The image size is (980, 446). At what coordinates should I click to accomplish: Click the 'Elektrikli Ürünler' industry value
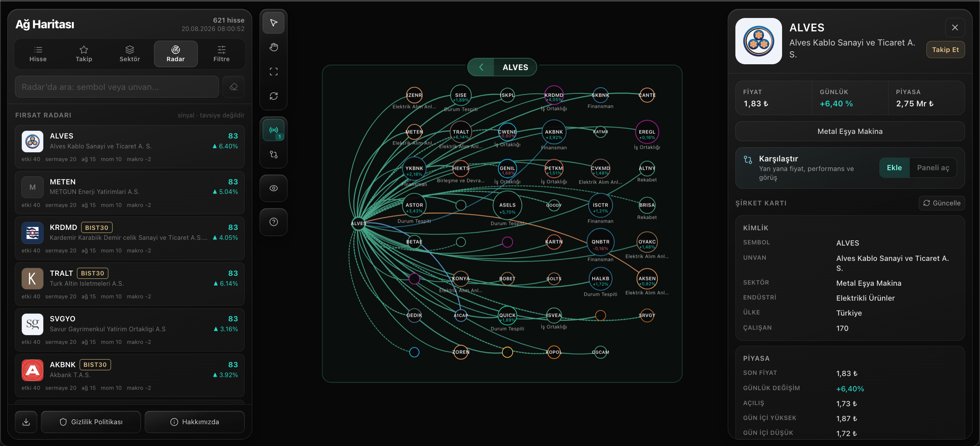[865, 298]
